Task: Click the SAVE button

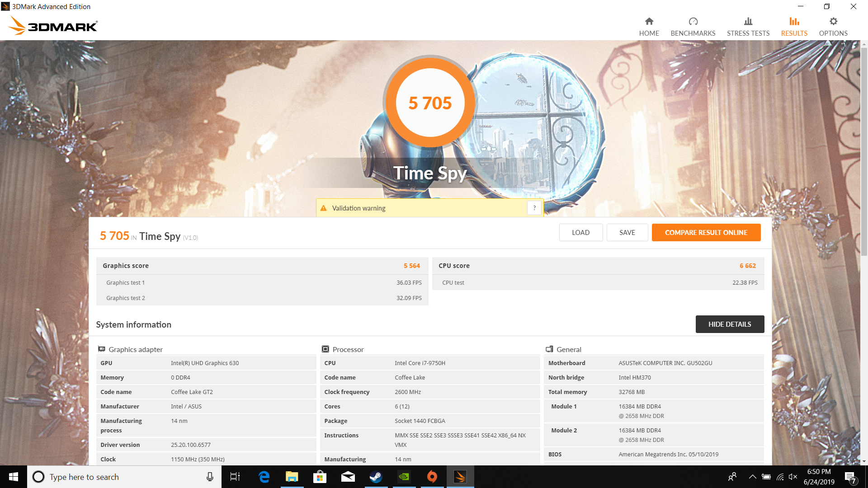Action: tap(627, 232)
